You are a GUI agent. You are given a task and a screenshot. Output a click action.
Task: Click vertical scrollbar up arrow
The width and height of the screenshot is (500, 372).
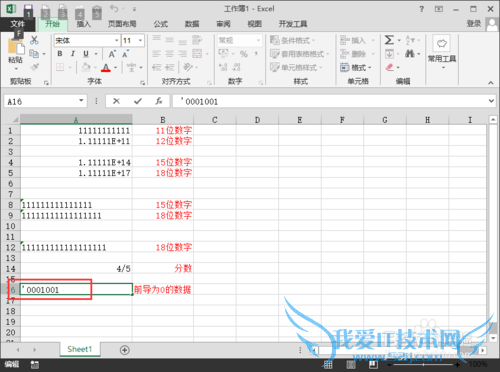493,119
